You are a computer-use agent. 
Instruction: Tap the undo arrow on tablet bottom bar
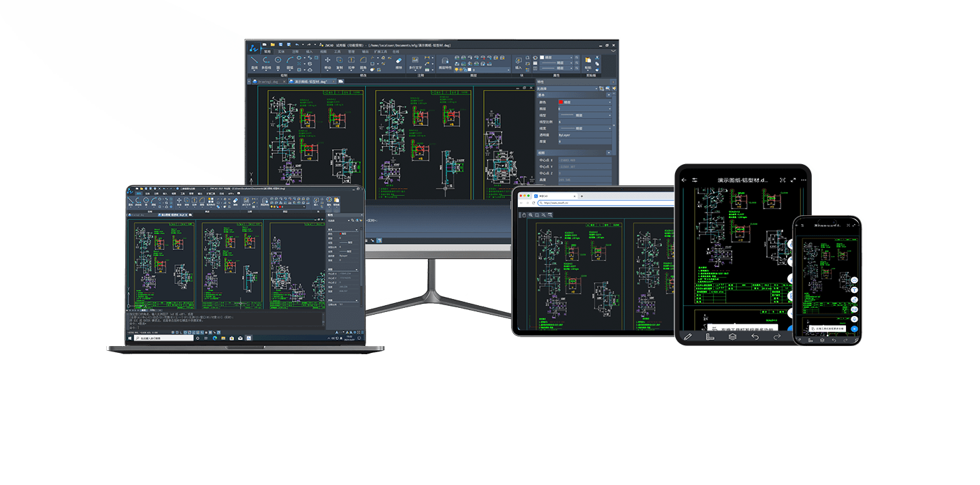tap(755, 337)
